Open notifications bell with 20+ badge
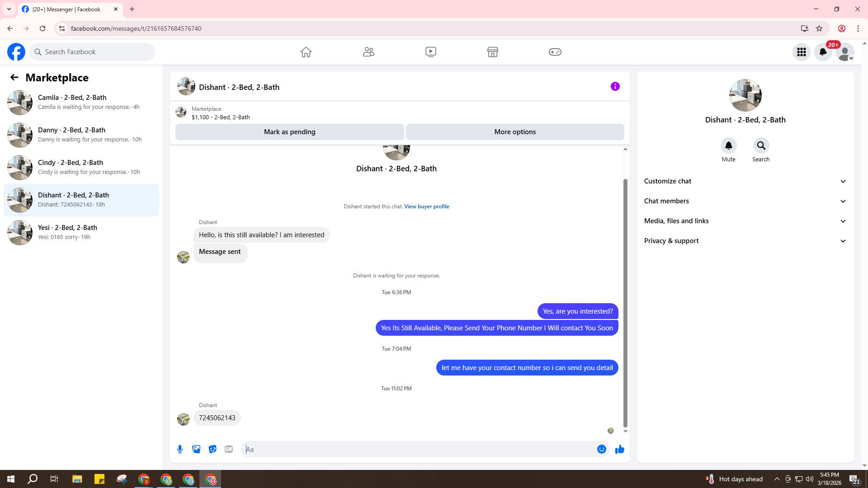The height and width of the screenshot is (488, 868). pos(823,52)
